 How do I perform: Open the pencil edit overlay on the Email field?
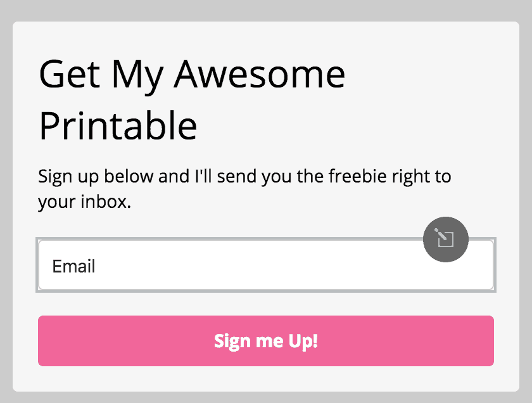[445, 240]
